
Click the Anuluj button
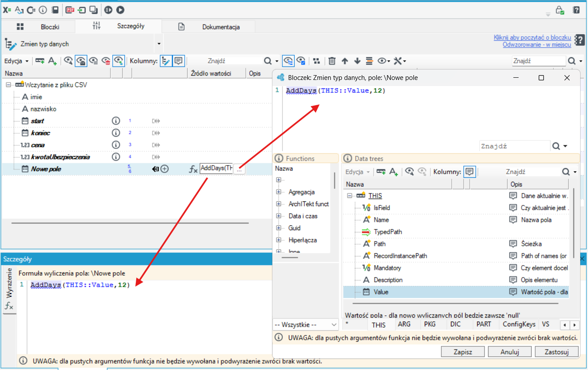(509, 352)
